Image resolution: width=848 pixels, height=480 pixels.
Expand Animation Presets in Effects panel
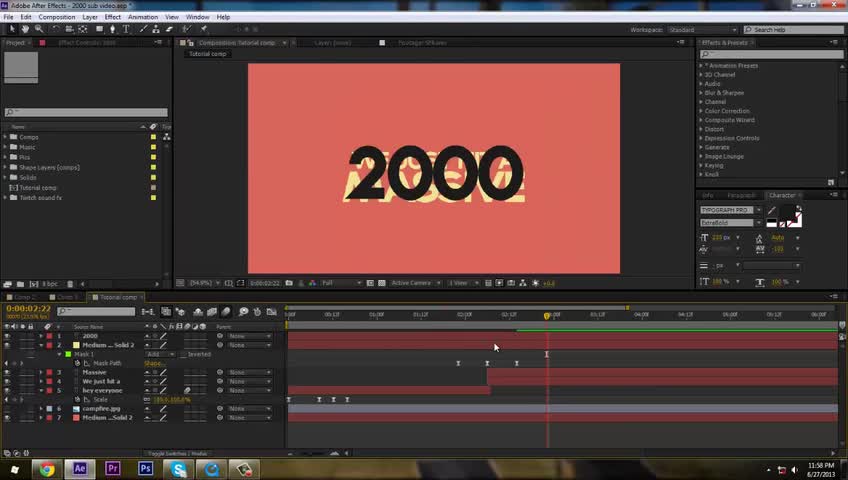point(701,65)
